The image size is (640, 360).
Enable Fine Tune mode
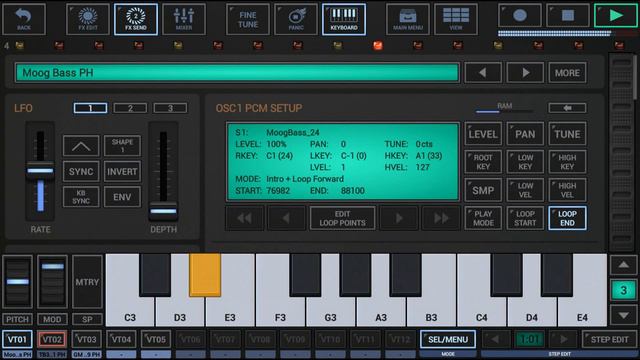pyautogui.click(x=248, y=19)
